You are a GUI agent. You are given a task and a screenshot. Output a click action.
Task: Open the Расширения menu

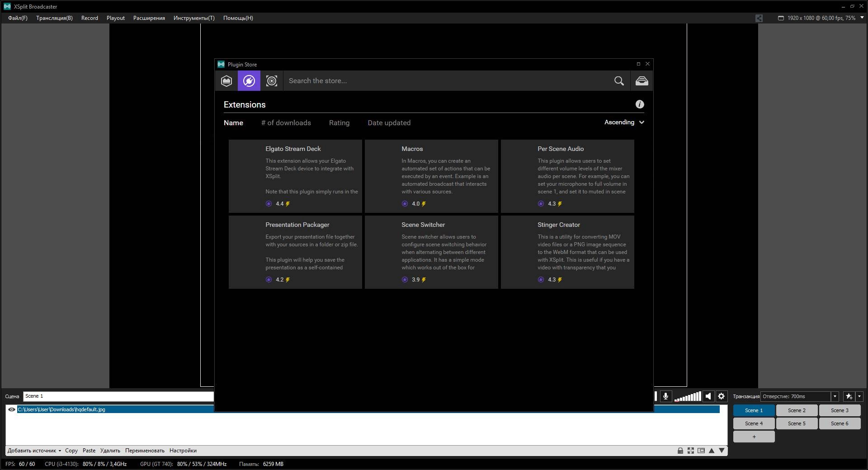click(x=149, y=18)
